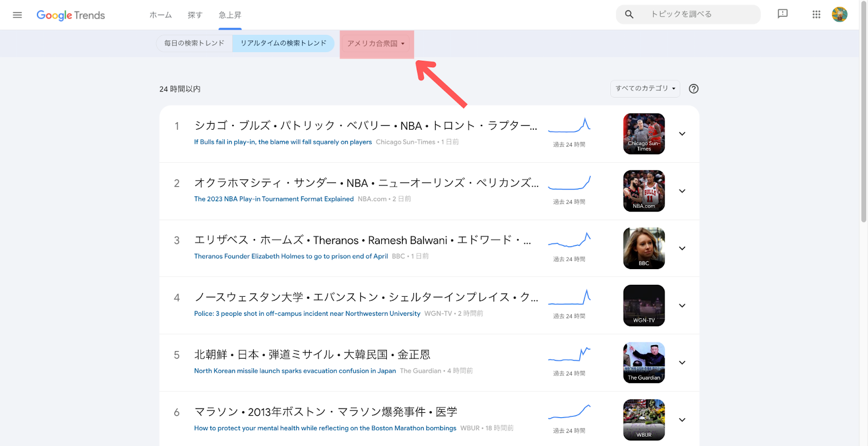The height and width of the screenshot is (446, 868).
Task: Expand trend 3 Elizabeth Holmes row
Action: [682, 249]
